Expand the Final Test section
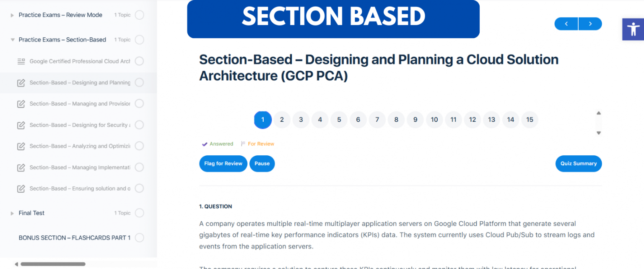644x269 pixels. 12,213
